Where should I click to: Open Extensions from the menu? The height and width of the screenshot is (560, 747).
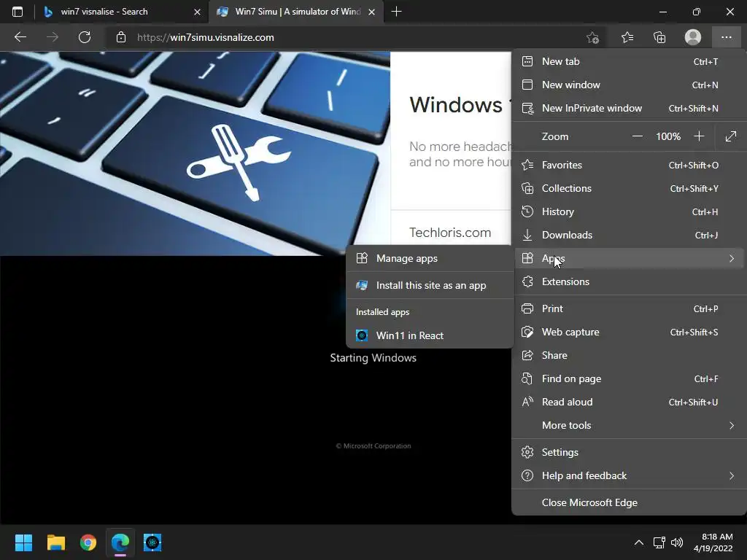coord(629,281)
